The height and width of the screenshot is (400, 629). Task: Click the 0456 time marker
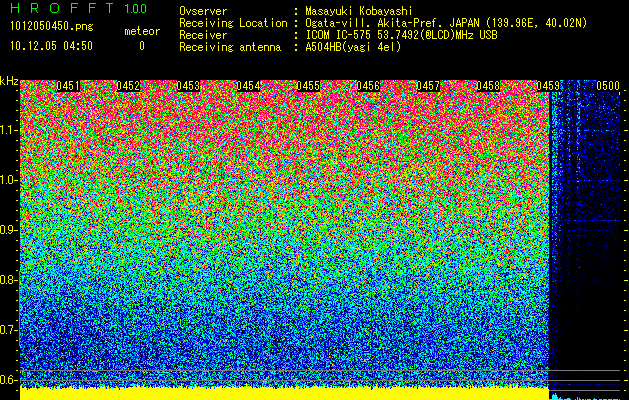368,86
